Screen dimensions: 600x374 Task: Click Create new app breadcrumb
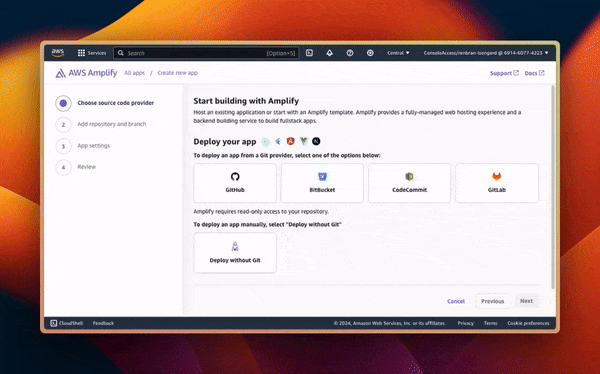tap(178, 73)
